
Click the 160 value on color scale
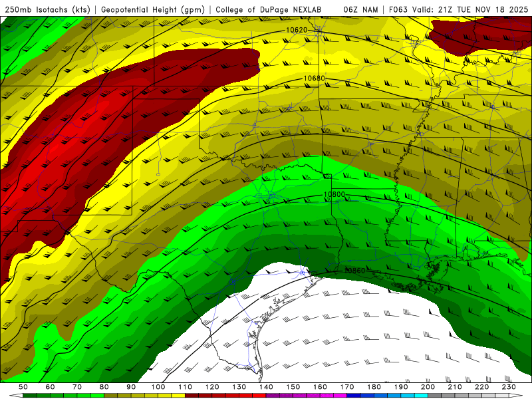tap(320, 387)
